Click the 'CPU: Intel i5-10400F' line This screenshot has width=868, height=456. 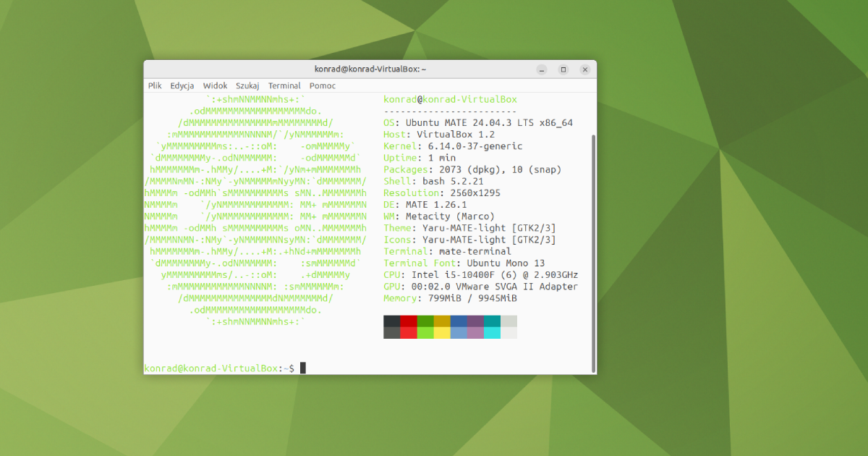click(481, 275)
